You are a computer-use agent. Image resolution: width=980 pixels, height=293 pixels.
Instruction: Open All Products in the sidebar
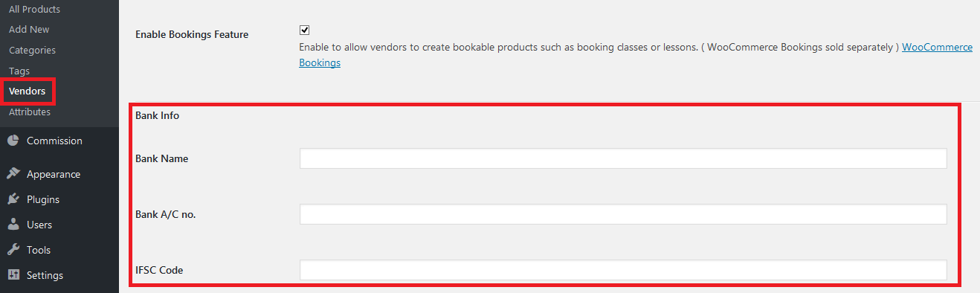(x=34, y=9)
